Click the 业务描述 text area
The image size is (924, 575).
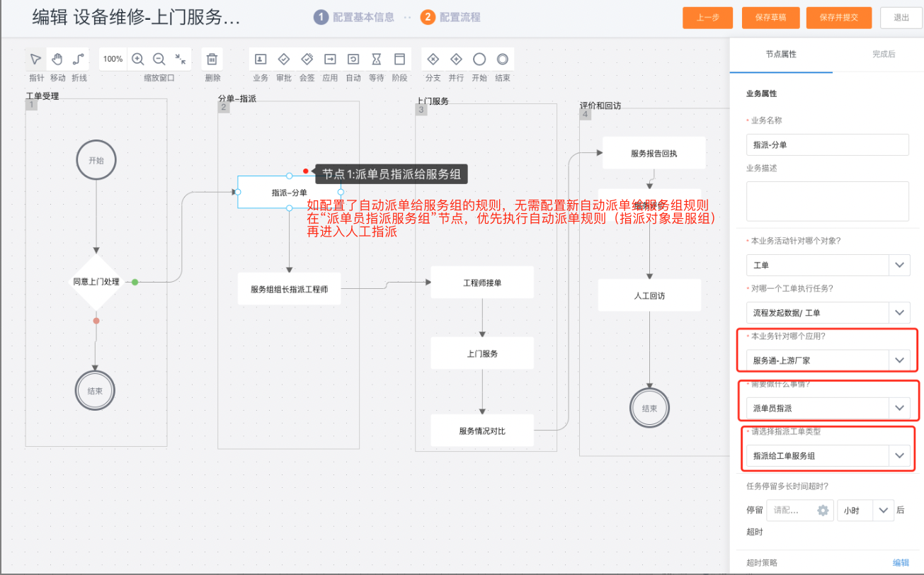coord(828,201)
